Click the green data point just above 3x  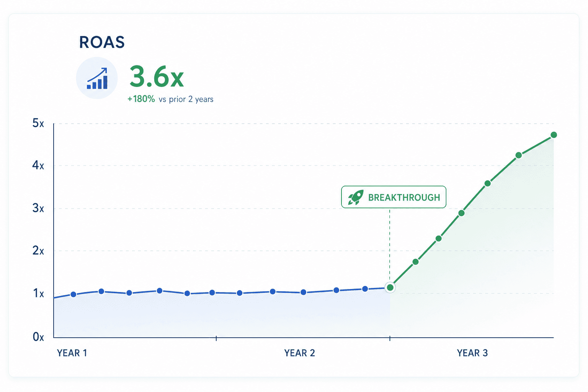click(488, 183)
